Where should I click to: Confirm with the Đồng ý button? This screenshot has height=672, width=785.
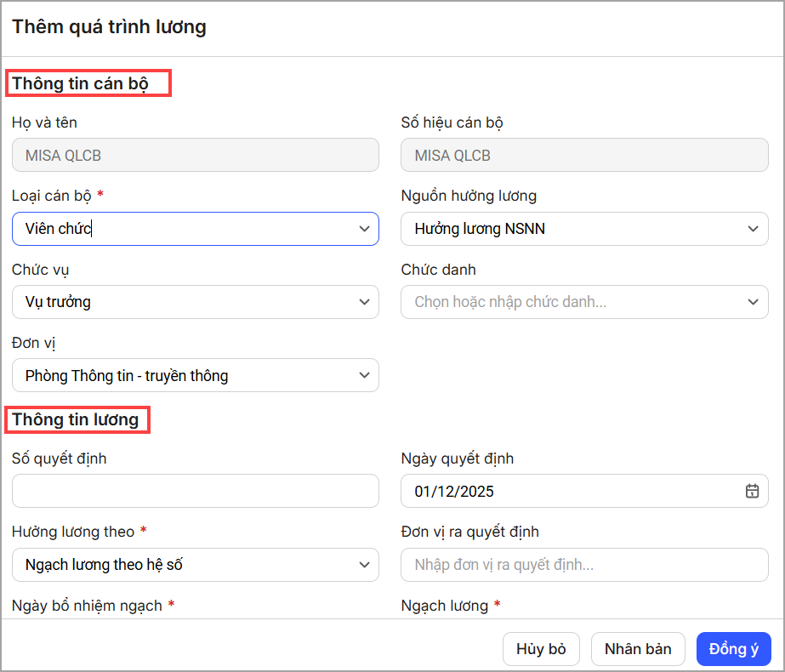pos(733,649)
